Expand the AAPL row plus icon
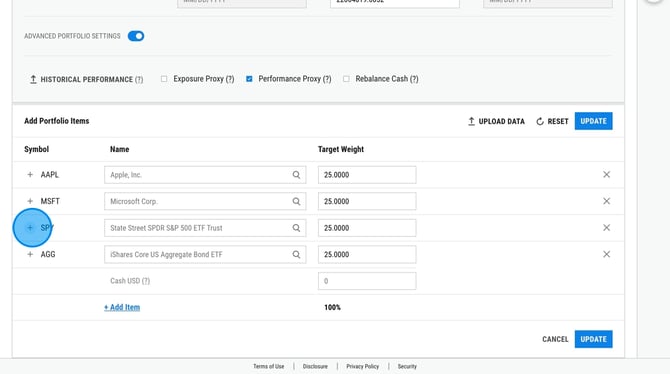Image resolution: width=670 pixels, height=374 pixels. pyautogui.click(x=30, y=174)
